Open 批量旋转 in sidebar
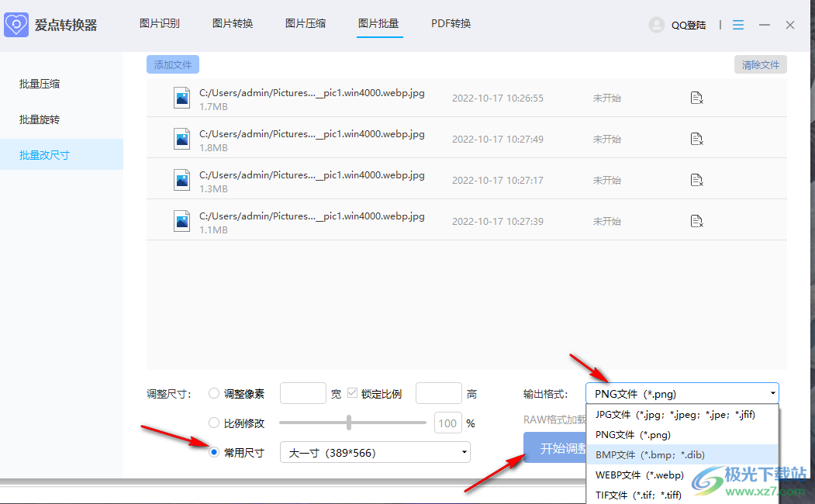This screenshot has height=504, width=815. point(61,119)
